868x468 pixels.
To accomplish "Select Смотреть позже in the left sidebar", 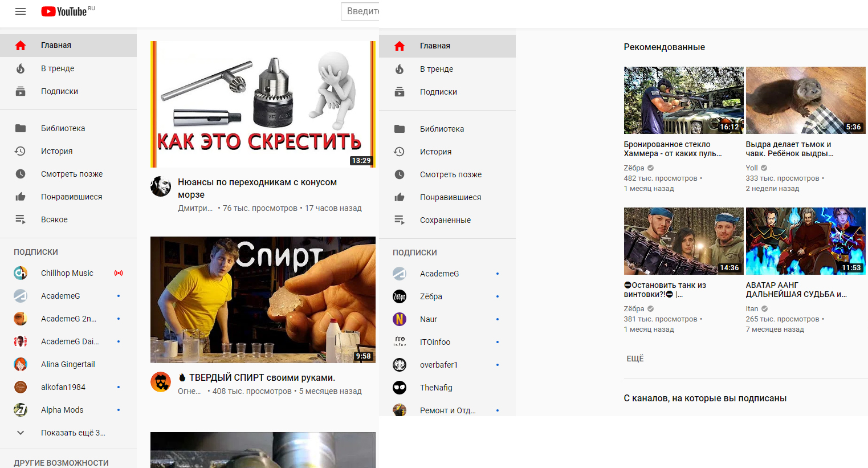I will (68, 174).
